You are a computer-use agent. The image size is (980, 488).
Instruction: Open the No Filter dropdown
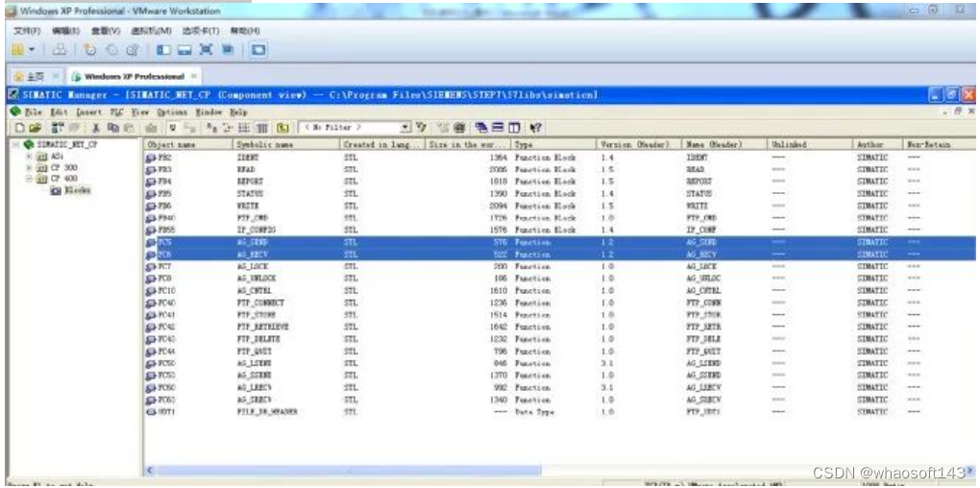click(405, 128)
